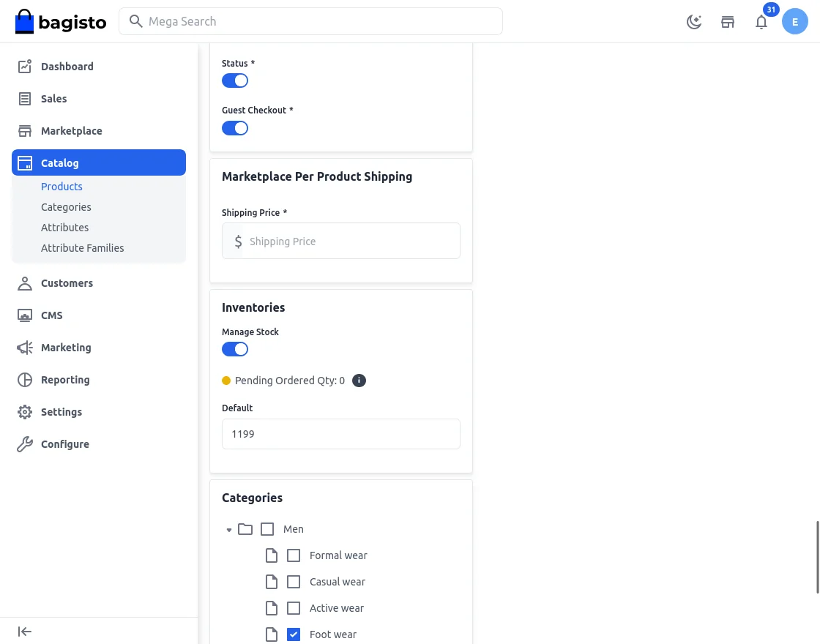Click the info icon beside Pending Ordered Qty
820x644 pixels.
click(x=359, y=381)
